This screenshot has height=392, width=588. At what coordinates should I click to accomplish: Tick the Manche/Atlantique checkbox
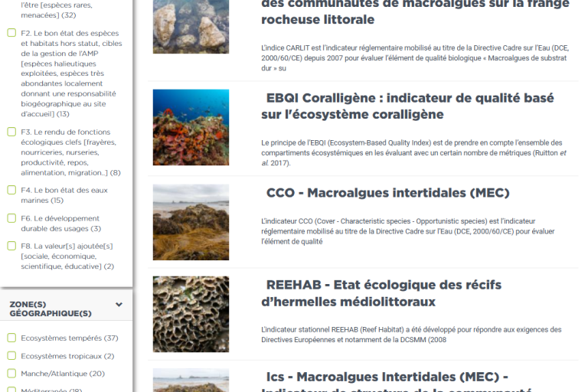coord(11,374)
